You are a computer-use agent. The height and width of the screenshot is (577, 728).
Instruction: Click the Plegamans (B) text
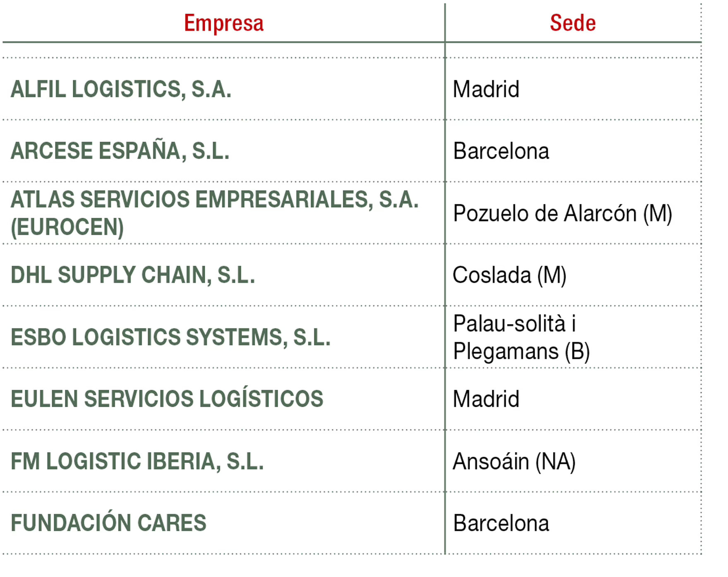click(x=521, y=352)
